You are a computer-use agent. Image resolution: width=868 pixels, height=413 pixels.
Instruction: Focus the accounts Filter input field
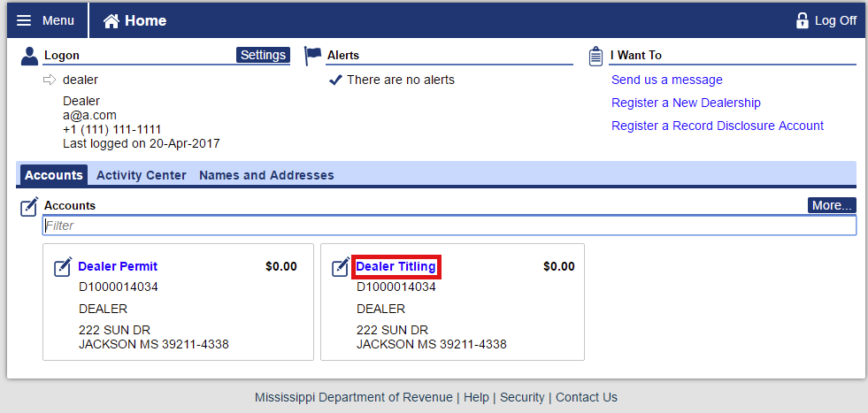[449, 226]
